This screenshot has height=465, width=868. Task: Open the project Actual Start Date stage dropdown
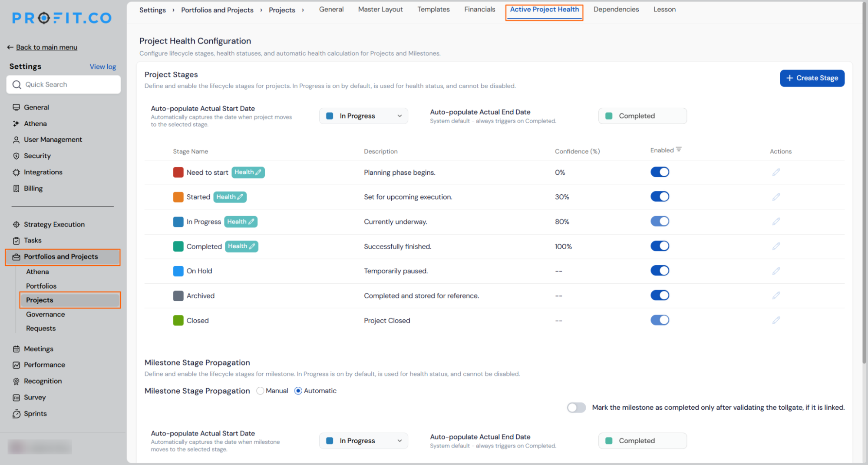(363, 116)
